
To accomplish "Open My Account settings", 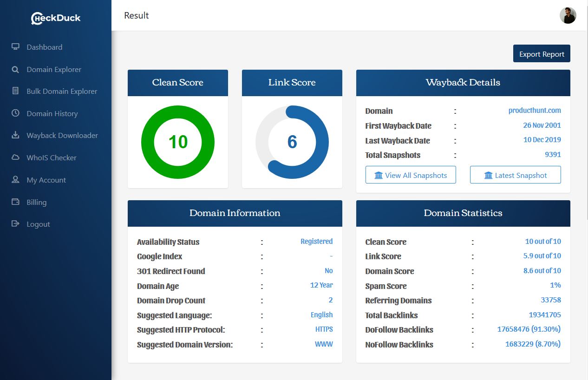I will [46, 180].
